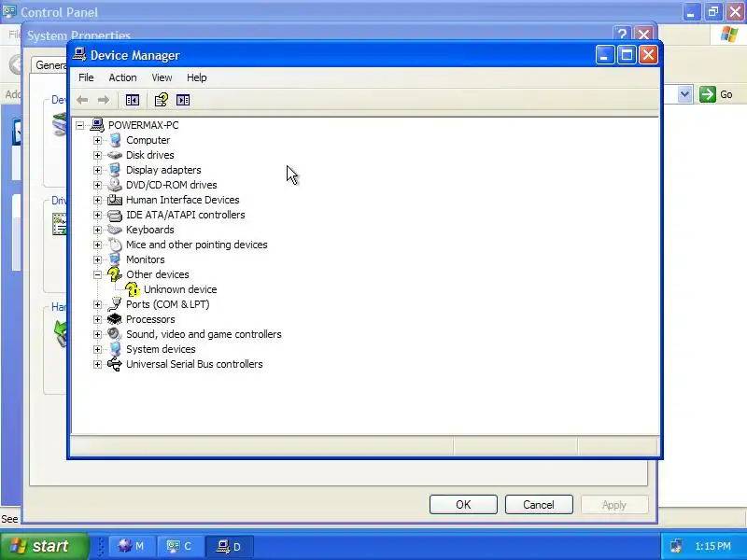Select the Processors tree item text
747x560 pixels.
pyautogui.click(x=150, y=319)
